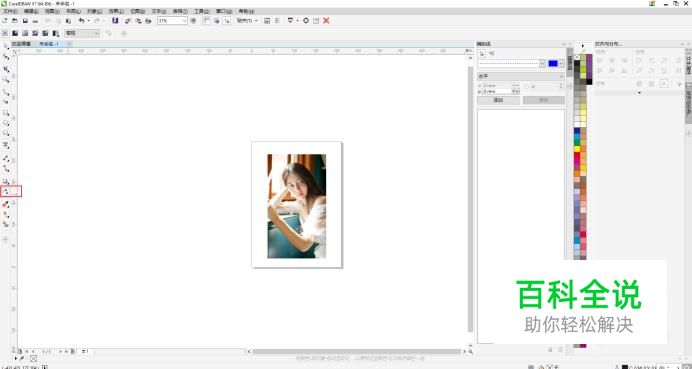
Task: Select the Interactive Fill tool
Action: (6, 215)
